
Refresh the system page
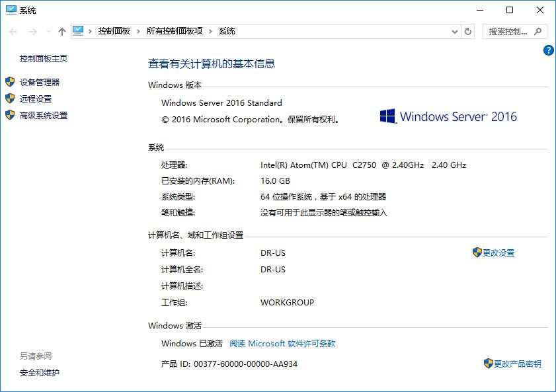(468, 32)
